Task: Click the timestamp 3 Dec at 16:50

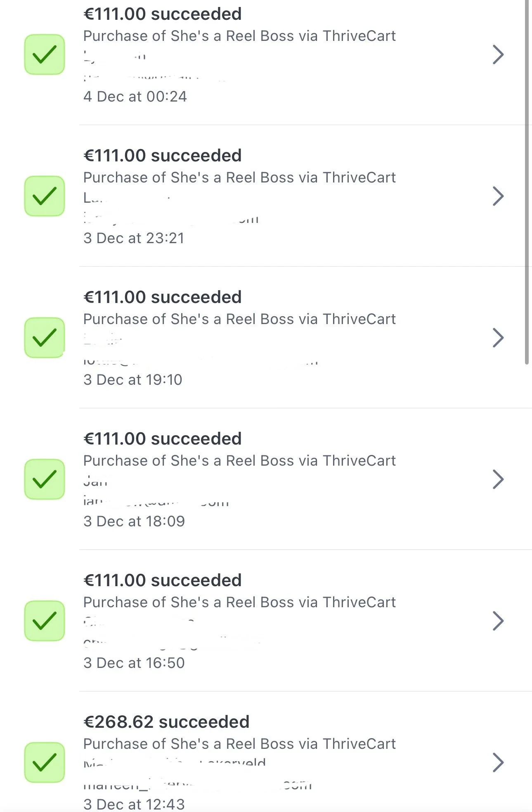Action: pos(134,663)
